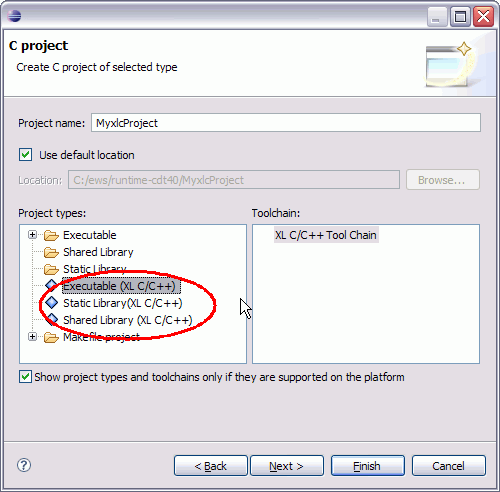This screenshot has height=492, width=500.
Task: Select XL C/C++ Tool Chain entry
Action: [x=326, y=235]
